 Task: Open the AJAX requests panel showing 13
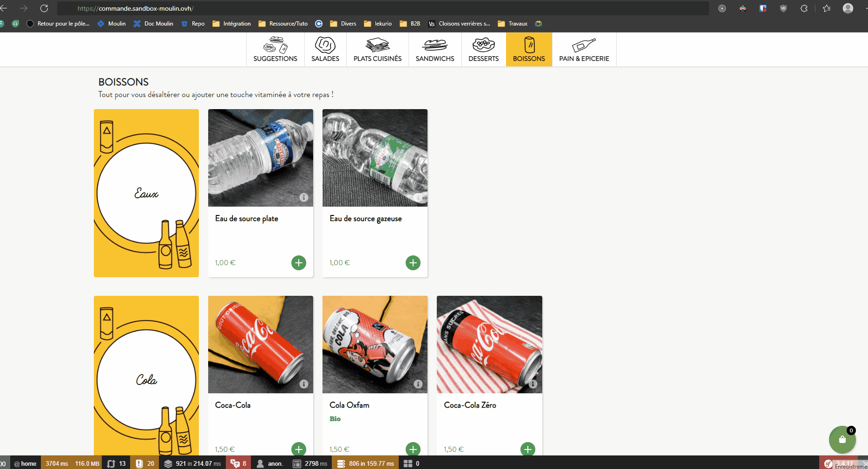(116, 463)
